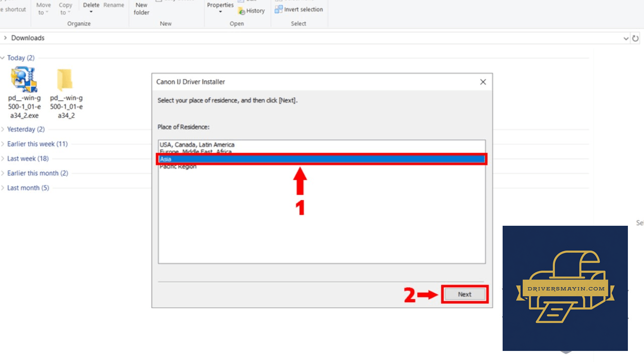
Task: Click the 'Last week (18)' group header text
Action: click(x=28, y=158)
